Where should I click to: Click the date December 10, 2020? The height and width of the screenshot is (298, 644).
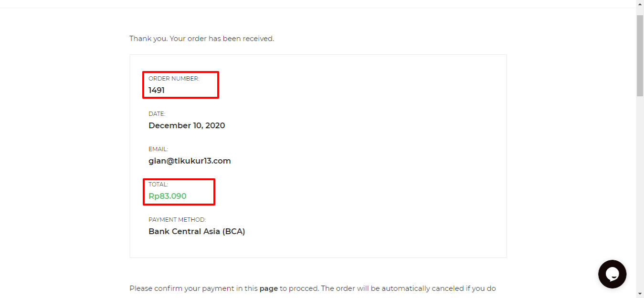click(187, 125)
